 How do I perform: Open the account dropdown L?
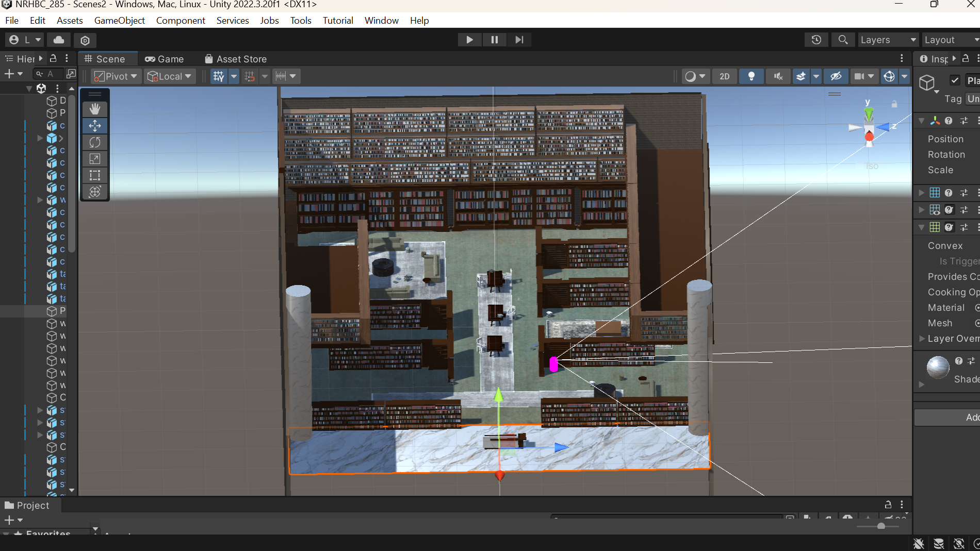coord(25,40)
